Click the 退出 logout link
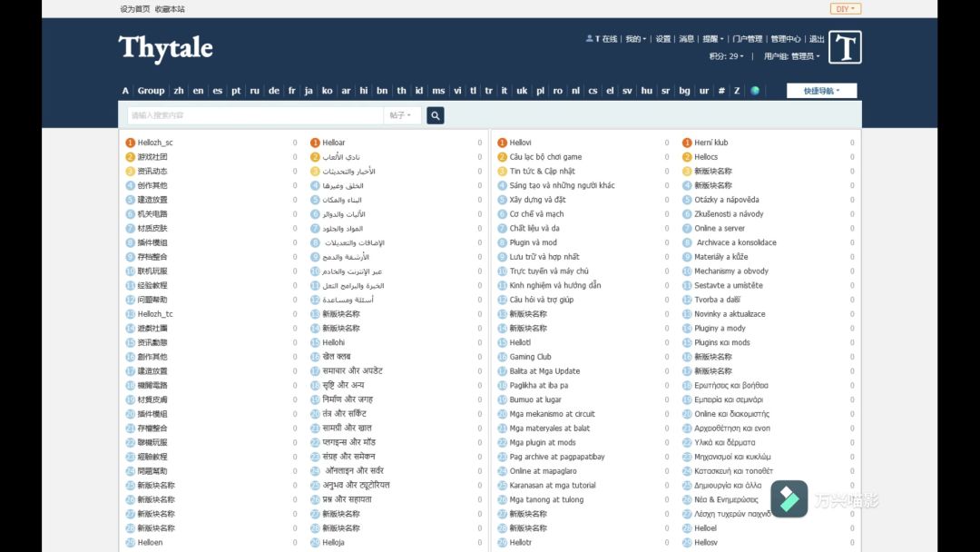 click(x=817, y=39)
